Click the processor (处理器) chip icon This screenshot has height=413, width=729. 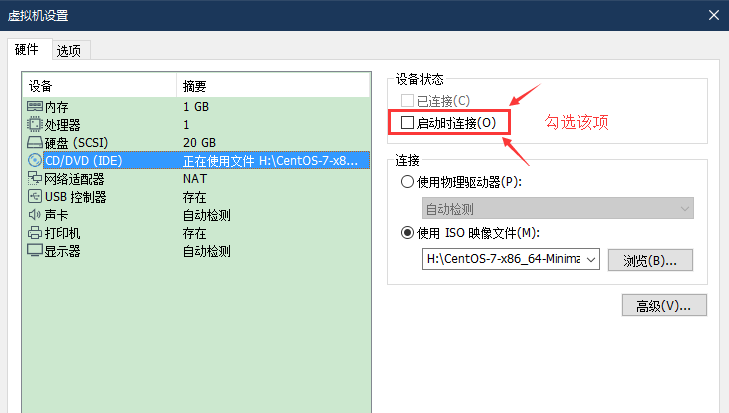pos(34,124)
